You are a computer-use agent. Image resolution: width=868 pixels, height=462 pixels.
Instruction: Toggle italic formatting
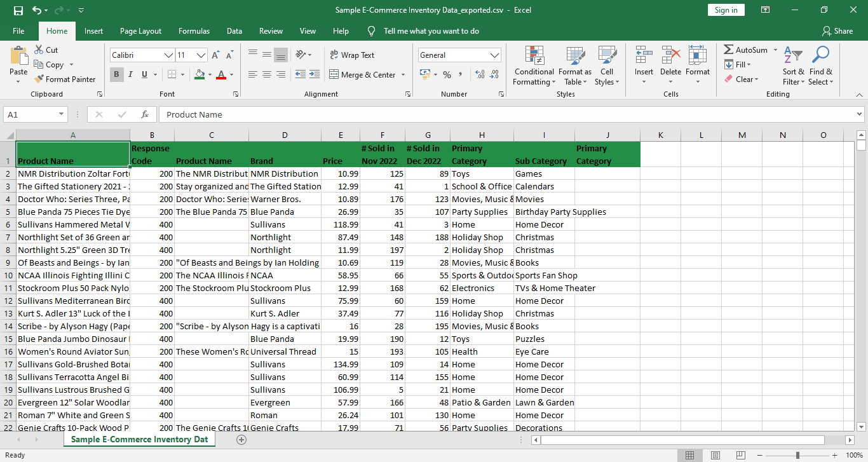tap(130, 74)
